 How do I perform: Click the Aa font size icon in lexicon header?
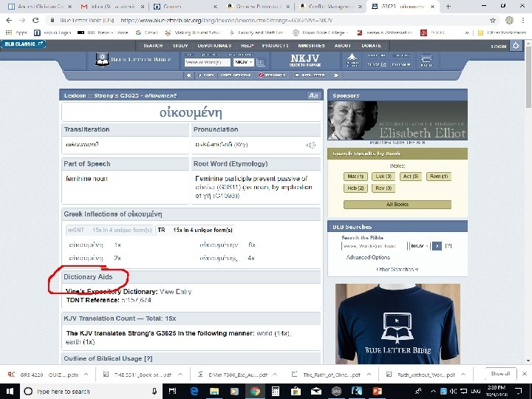tap(313, 95)
